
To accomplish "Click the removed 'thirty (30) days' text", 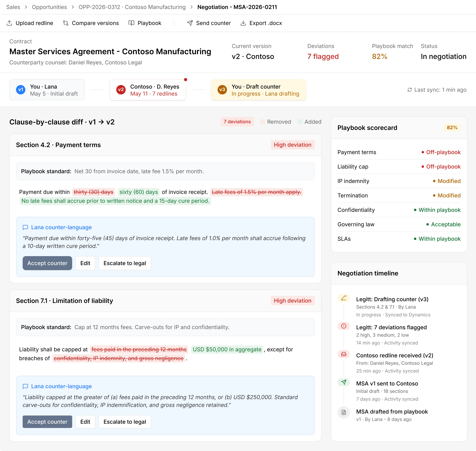I will 93,192.
